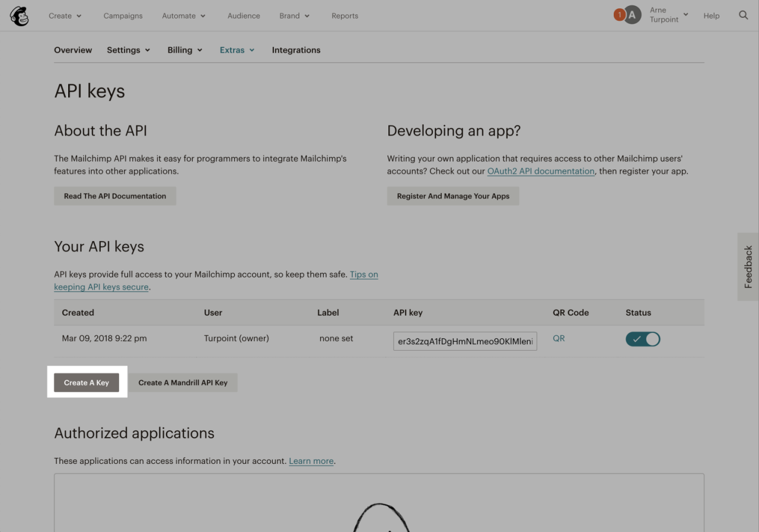Click the 'Your API keys' heading
The image size is (759, 532).
point(99,246)
